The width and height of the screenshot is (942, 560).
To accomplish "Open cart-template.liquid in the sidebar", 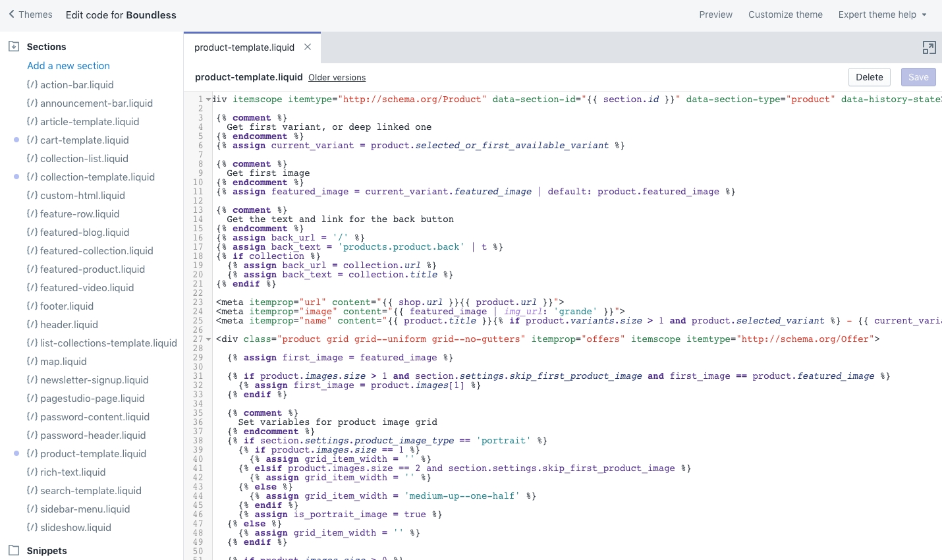I will pos(84,140).
